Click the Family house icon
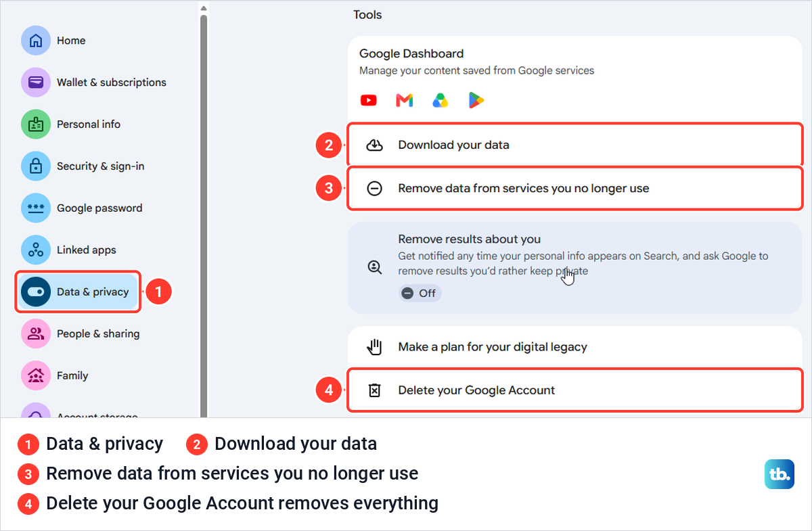Viewport: 812px width, 531px height. [36, 376]
